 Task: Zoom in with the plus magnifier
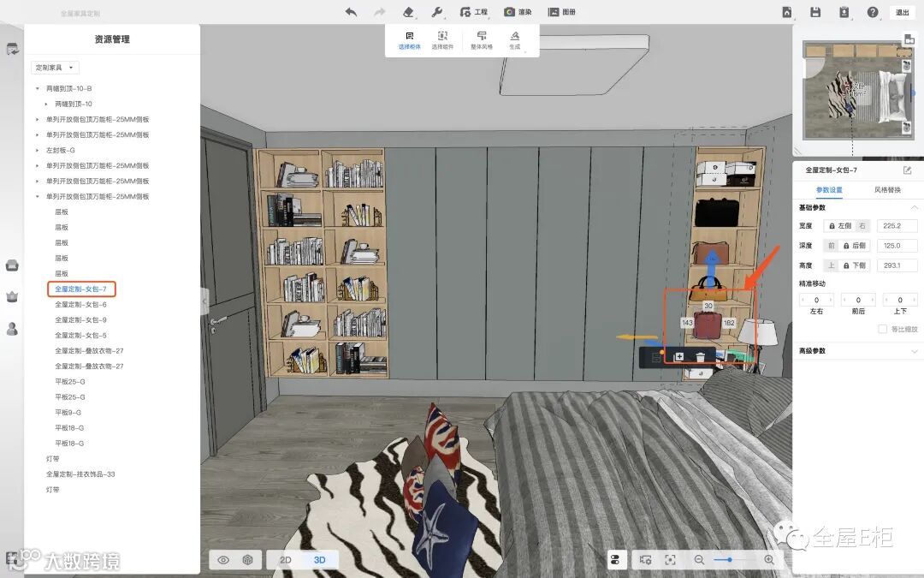pyautogui.click(x=769, y=560)
